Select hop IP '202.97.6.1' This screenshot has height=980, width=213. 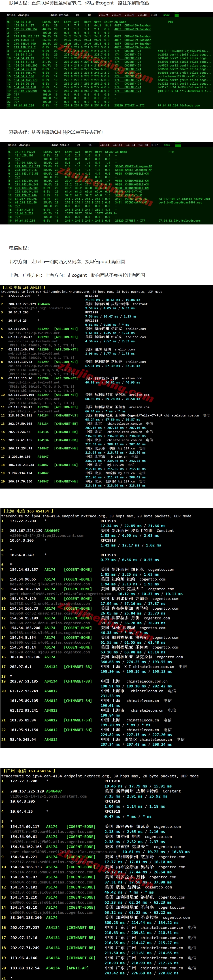(x=21, y=666)
